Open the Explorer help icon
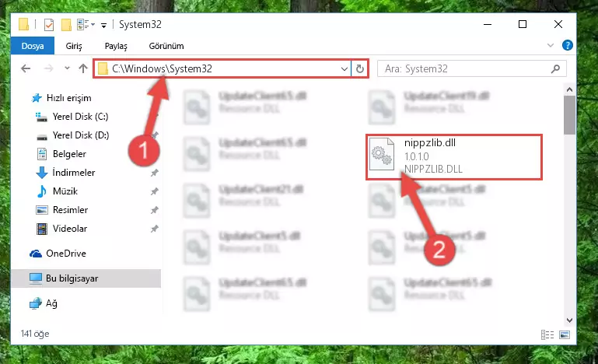 568,45
